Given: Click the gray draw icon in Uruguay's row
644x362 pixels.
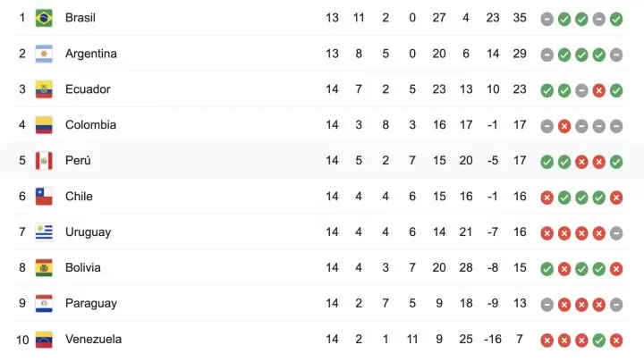Looking at the screenshot, I should pyautogui.click(x=616, y=232).
